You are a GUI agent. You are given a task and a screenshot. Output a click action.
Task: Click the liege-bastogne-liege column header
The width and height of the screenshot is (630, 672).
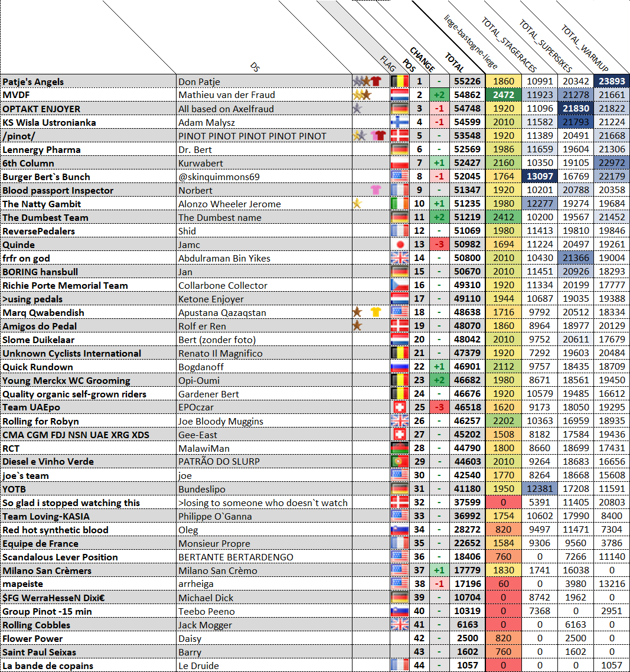(x=470, y=41)
